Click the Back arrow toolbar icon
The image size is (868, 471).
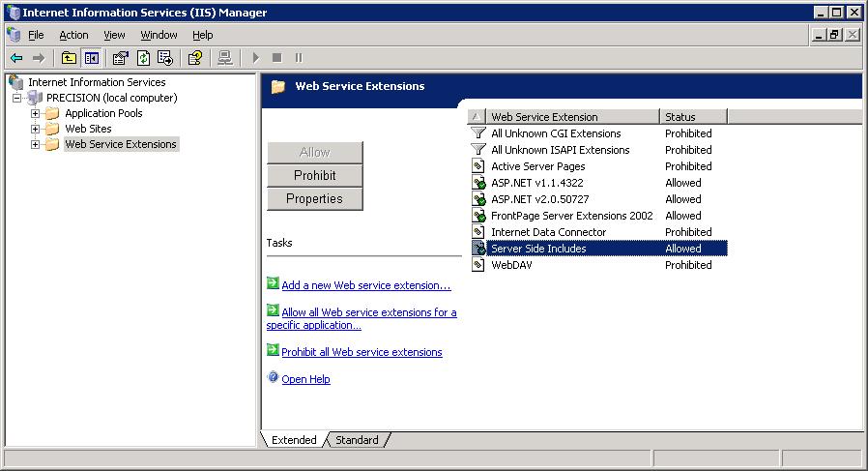pos(16,58)
